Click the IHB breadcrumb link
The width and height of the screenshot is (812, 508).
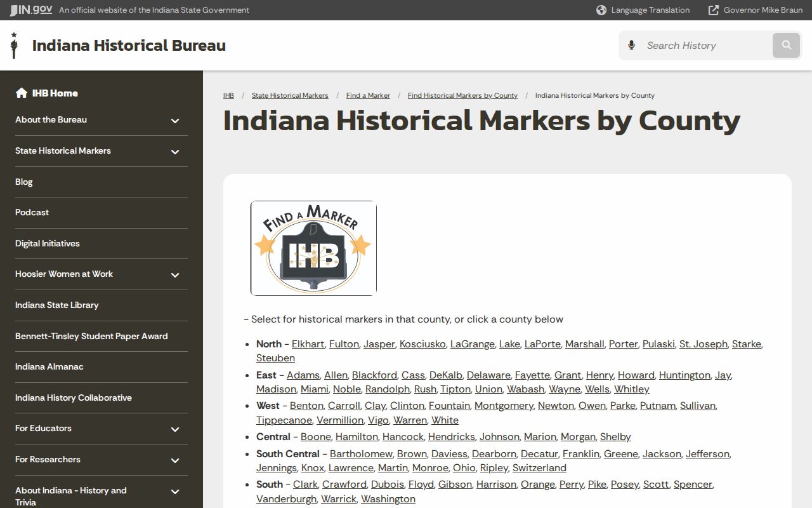coord(228,95)
